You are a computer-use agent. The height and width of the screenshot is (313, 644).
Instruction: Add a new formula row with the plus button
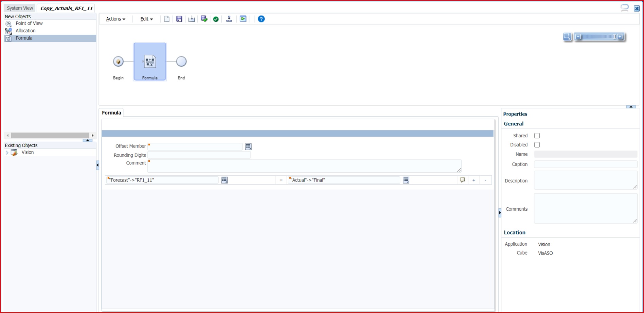pyautogui.click(x=473, y=180)
